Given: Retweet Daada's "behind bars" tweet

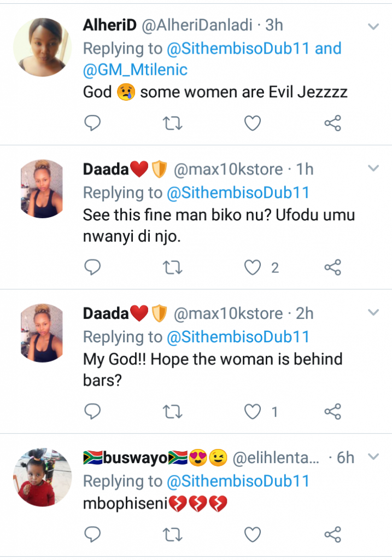Looking at the screenshot, I should coord(173,411).
